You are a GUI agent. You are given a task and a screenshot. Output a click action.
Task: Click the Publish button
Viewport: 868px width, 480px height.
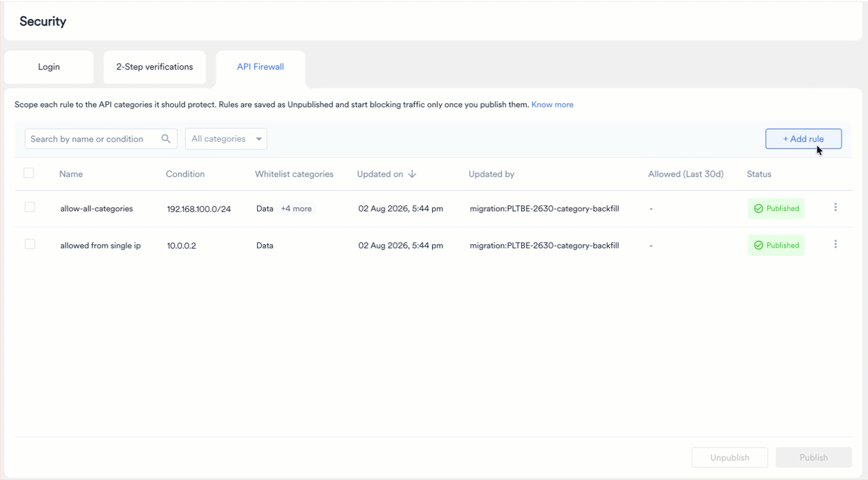tap(813, 458)
